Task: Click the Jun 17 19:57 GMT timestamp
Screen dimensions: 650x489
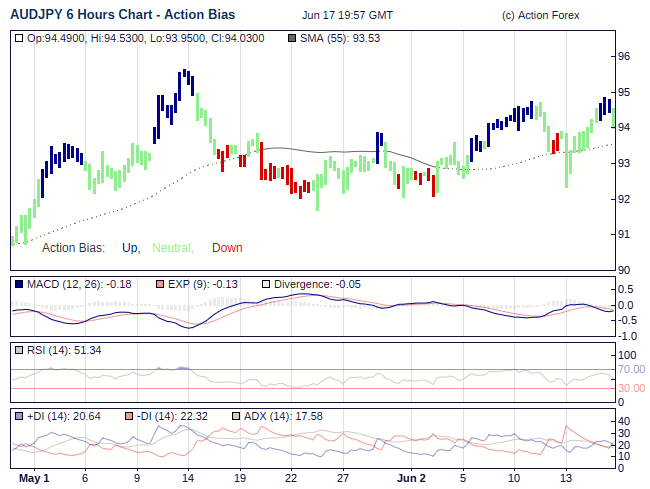Action: (x=347, y=16)
